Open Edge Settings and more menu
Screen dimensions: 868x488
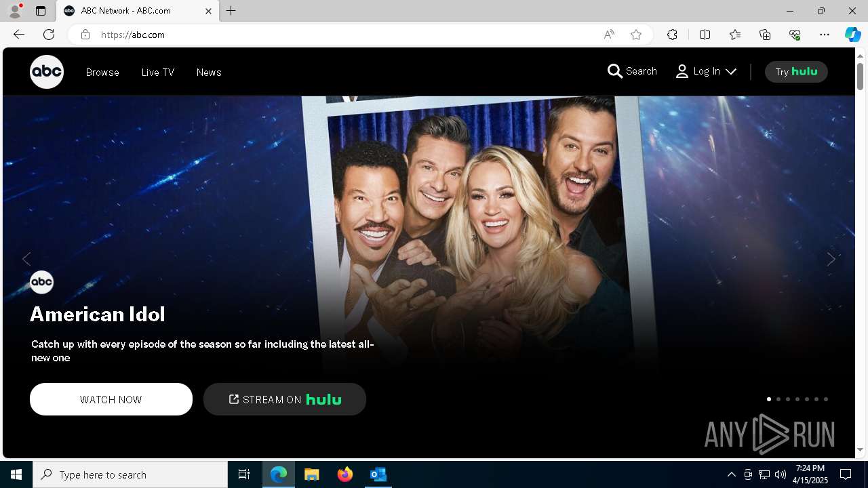coord(825,35)
